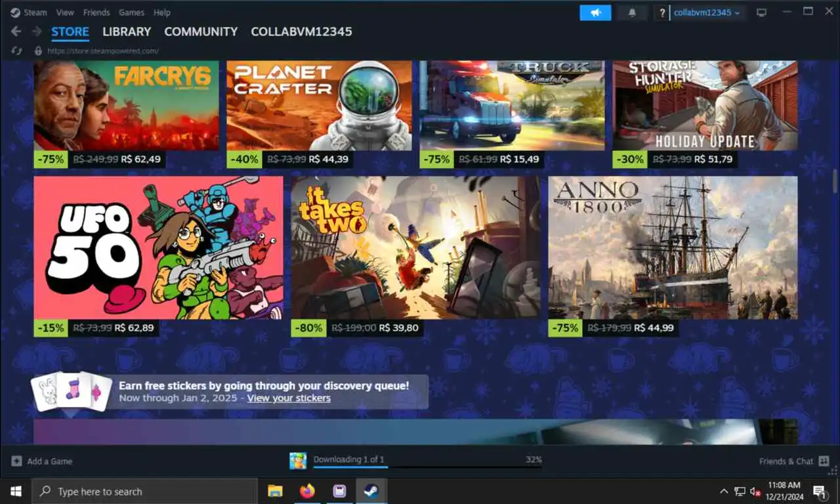Open the Anno 1800 game card

pos(673,247)
